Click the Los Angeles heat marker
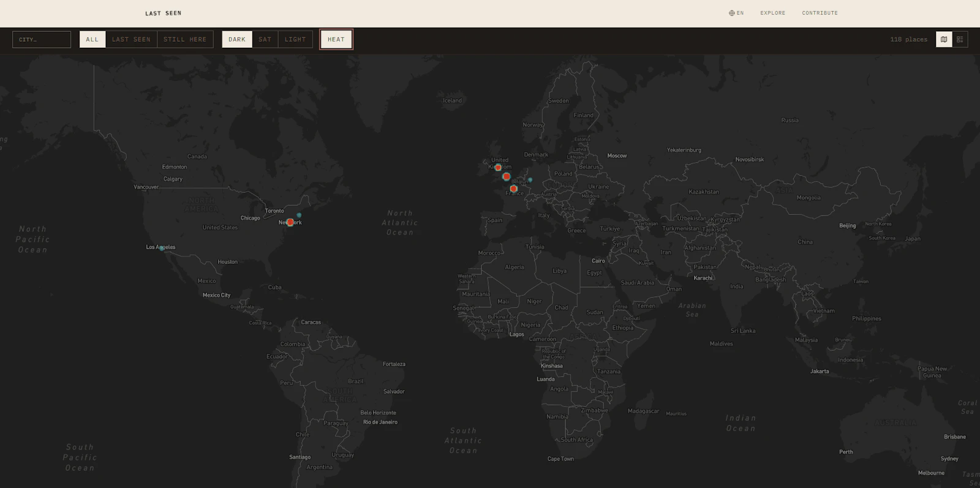 tap(162, 248)
